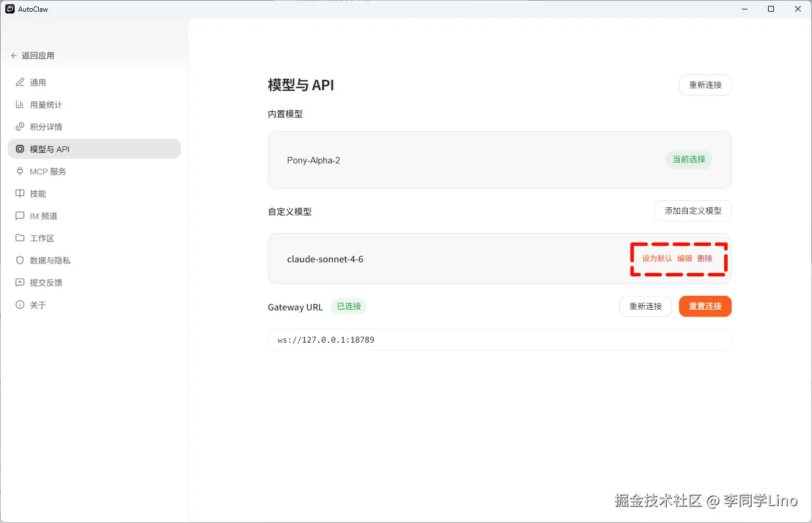Viewport: 812px width, 523px height.
Task: Open the 通用 settings page
Action: (x=94, y=83)
